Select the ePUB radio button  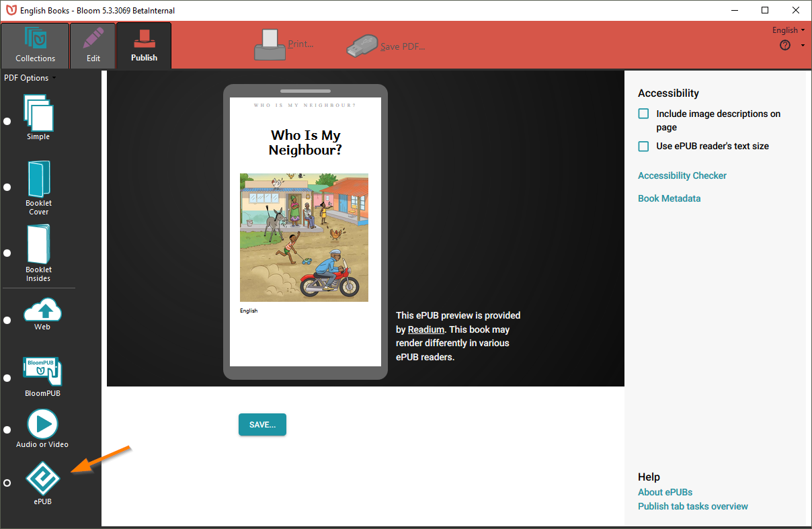click(7, 483)
